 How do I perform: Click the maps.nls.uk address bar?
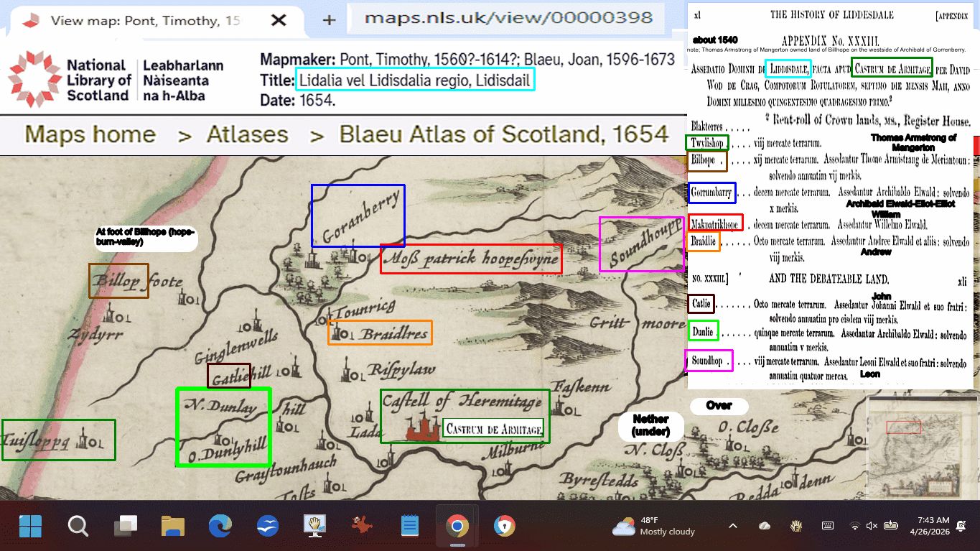[x=508, y=18]
